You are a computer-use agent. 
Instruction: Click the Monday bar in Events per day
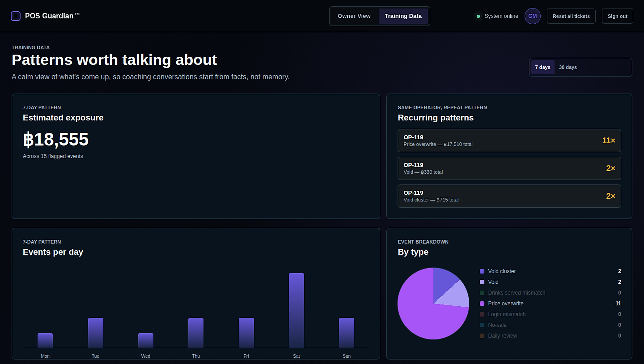45,340
